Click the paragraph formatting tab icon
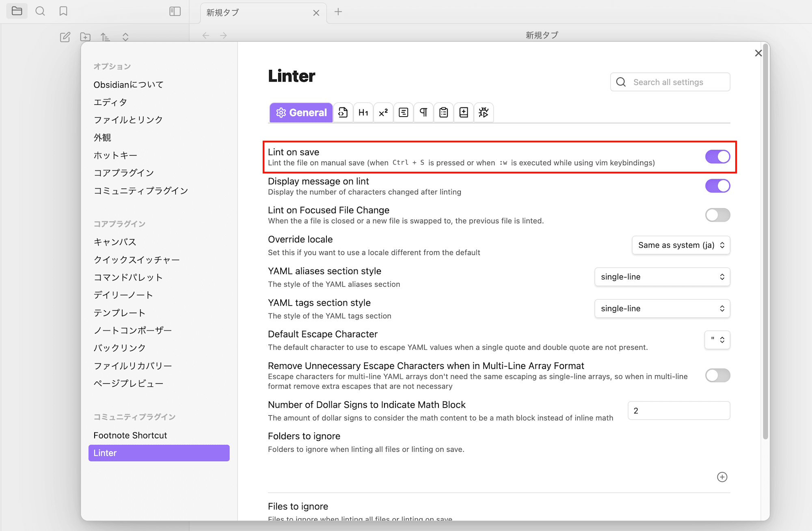The height and width of the screenshot is (531, 812). (423, 112)
